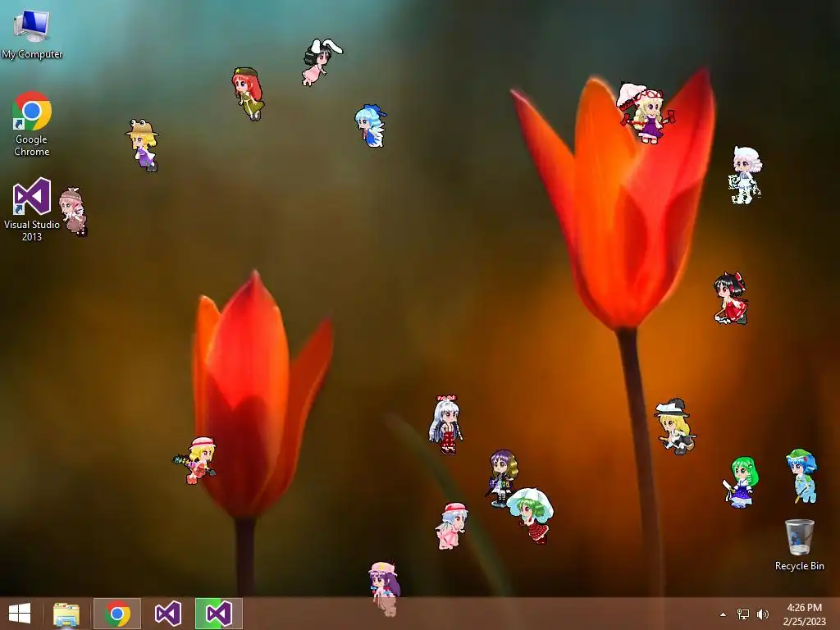
Task: Click the pink-haired mascot beside Visual Studio shortcut
Action: [73, 212]
